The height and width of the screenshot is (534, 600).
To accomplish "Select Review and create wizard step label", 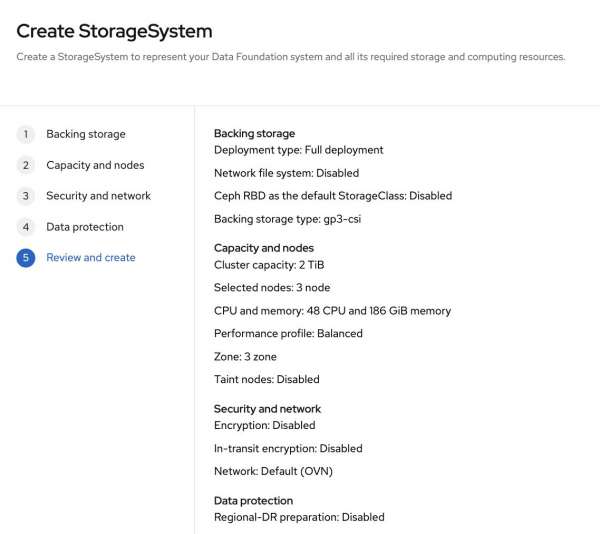I will pos(91,258).
